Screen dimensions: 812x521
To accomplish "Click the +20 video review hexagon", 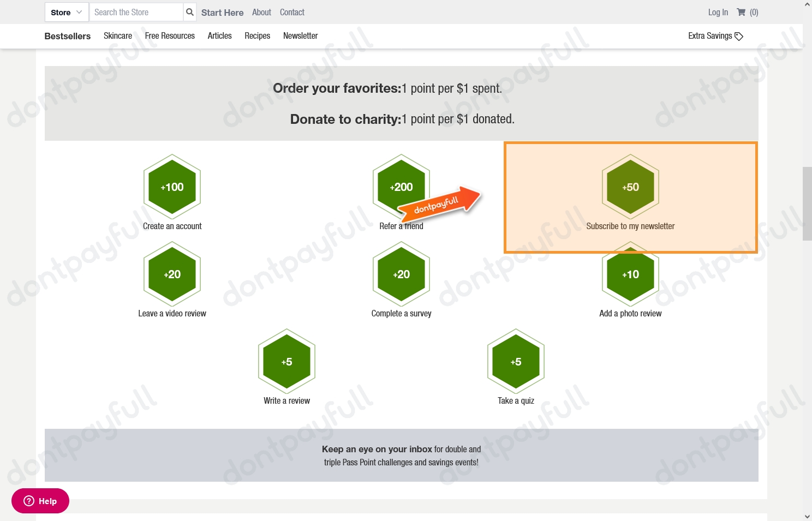I will [172, 274].
